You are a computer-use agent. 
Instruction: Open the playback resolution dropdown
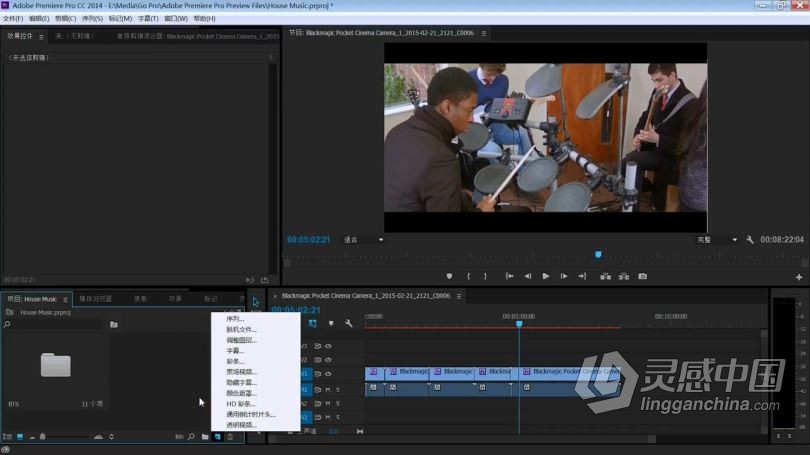pos(717,240)
